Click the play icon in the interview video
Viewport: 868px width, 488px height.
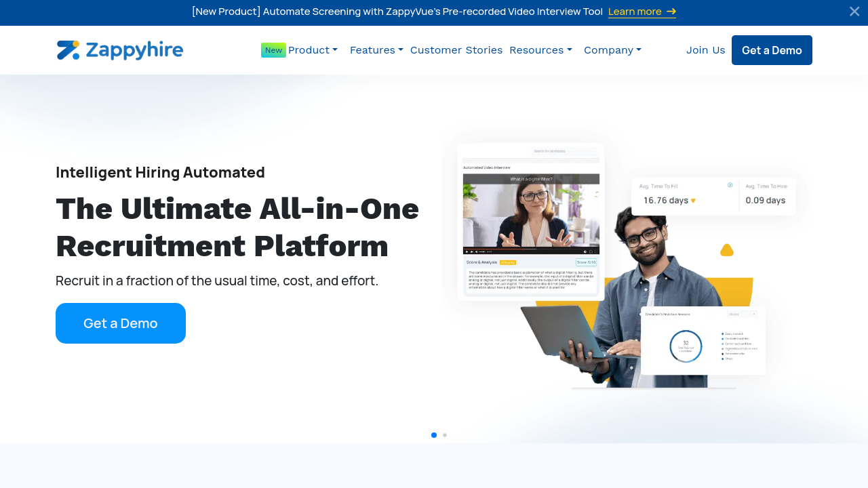tap(467, 251)
